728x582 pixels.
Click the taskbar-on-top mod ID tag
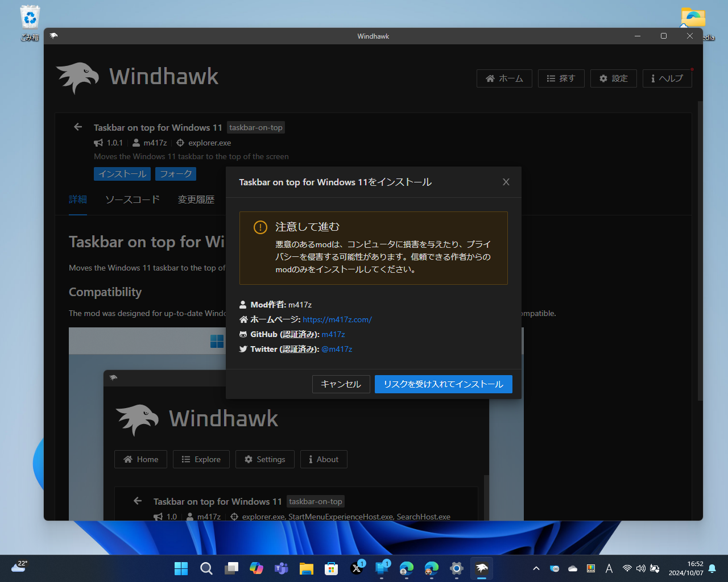coord(256,127)
